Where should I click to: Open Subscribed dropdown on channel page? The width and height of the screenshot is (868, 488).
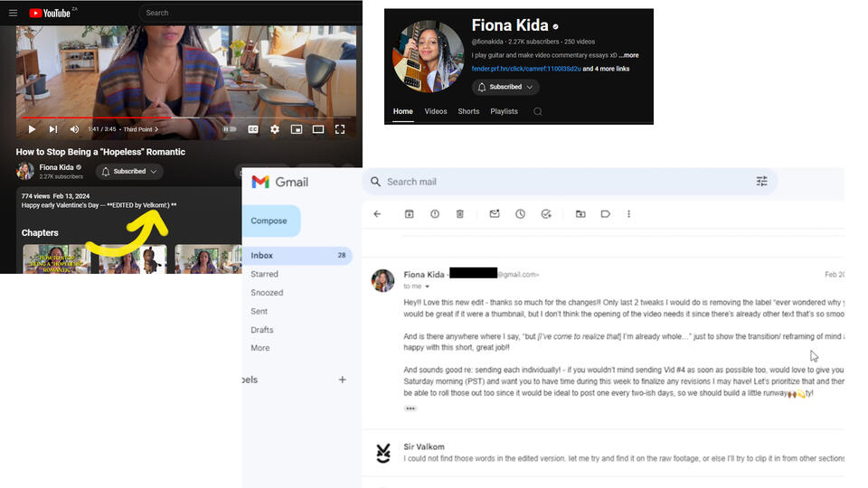(505, 87)
